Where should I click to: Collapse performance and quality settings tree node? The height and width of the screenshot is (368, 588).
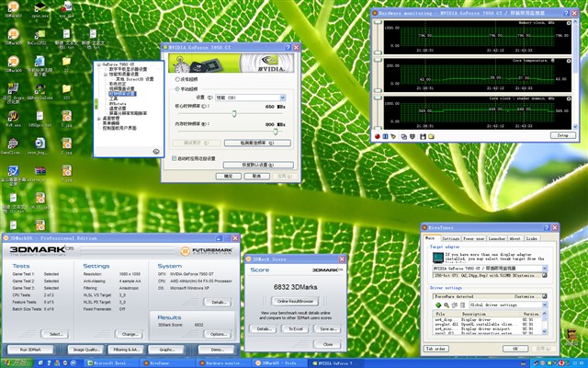point(106,75)
